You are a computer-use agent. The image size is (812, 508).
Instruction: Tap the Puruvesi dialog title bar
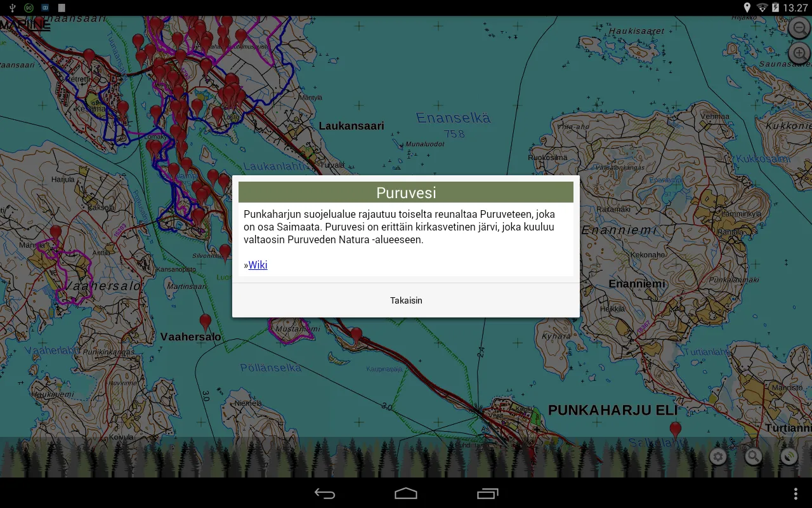[x=406, y=192]
